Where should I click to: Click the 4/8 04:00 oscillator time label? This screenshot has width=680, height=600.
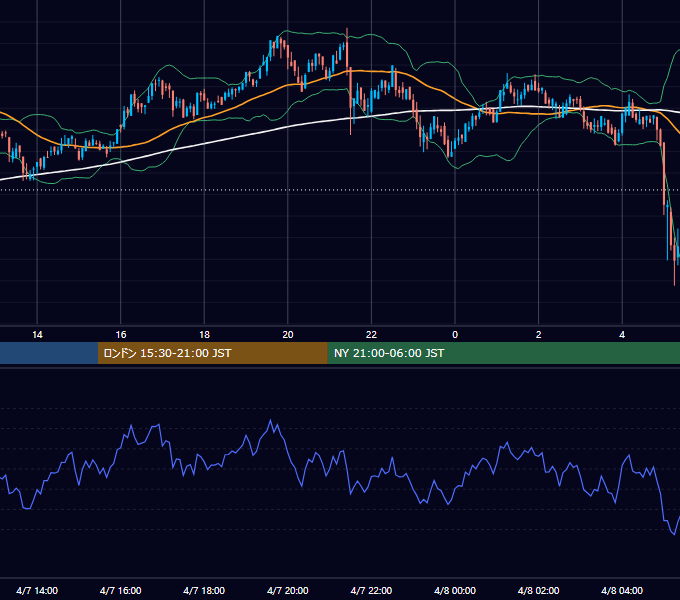[x=622, y=590]
